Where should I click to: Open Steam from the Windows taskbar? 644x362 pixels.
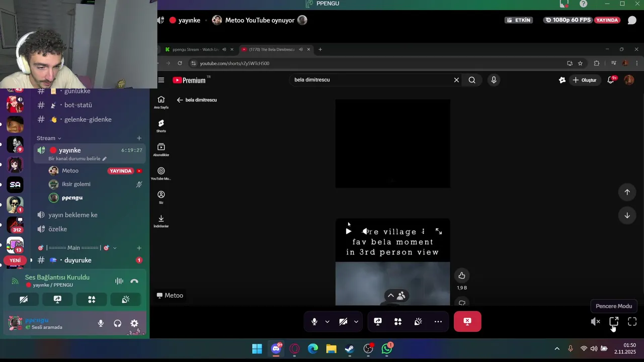point(350,349)
